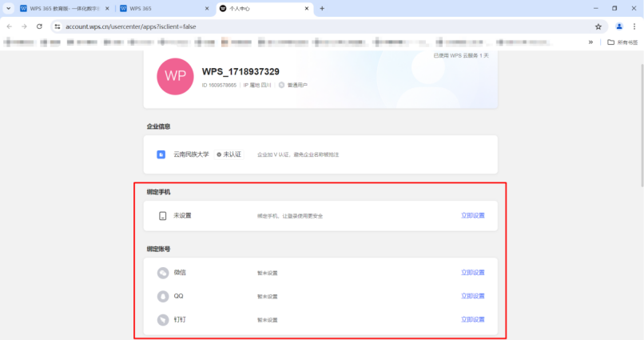Bookmark this page with the star icon

pyautogui.click(x=598, y=26)
